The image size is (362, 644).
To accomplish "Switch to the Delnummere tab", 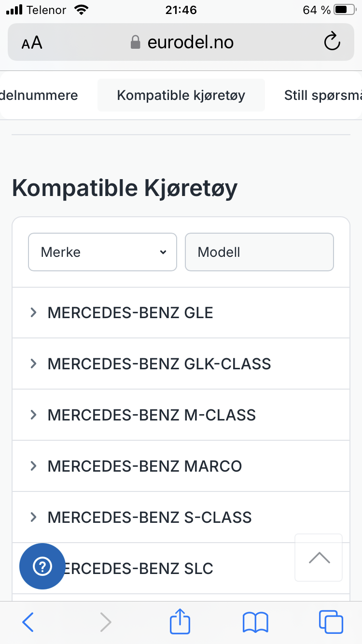I will point(40,95).
